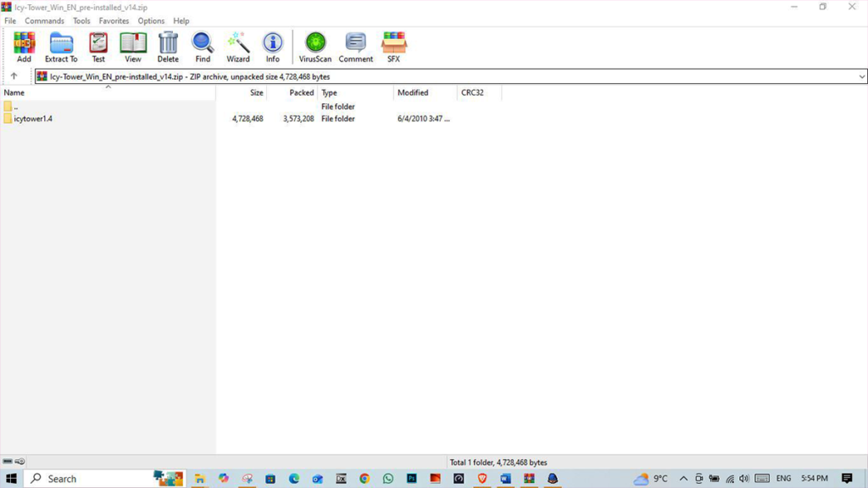The height and width of the screenshot is (488, 868).
Task: Open Brave browser from taskbar
Action: [482, 479]
